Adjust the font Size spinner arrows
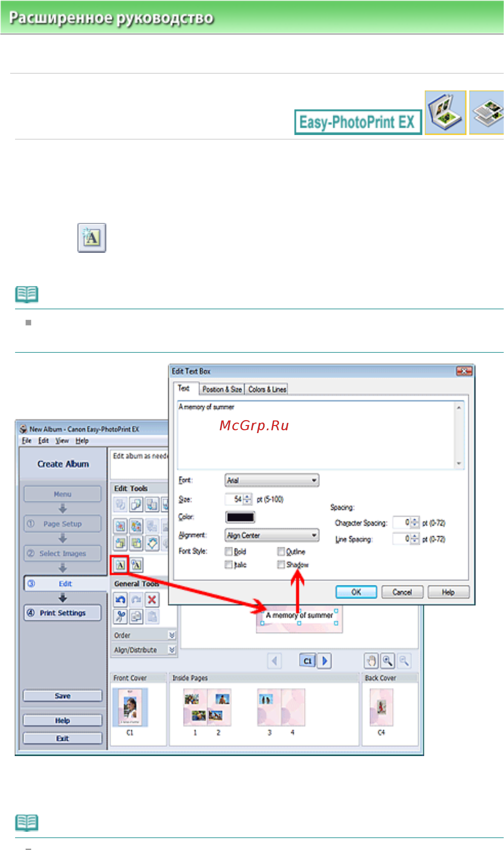 247,499
